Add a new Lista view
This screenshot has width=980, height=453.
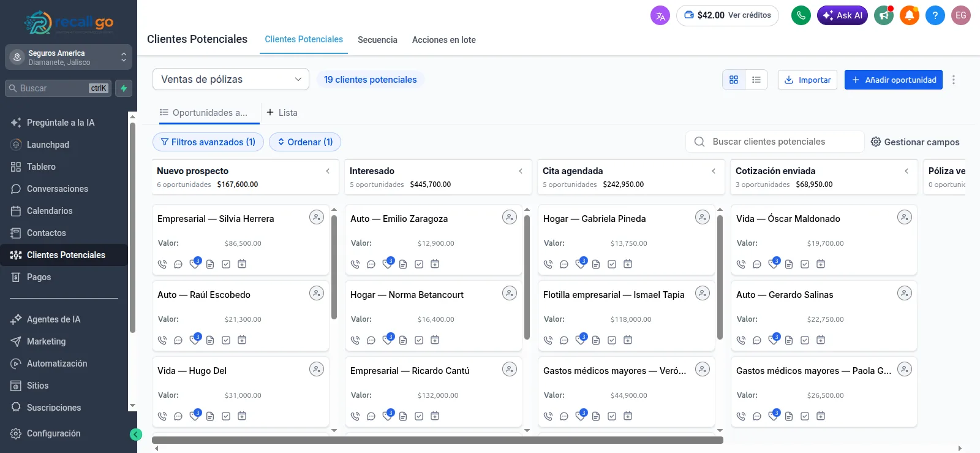coord(282,113)
